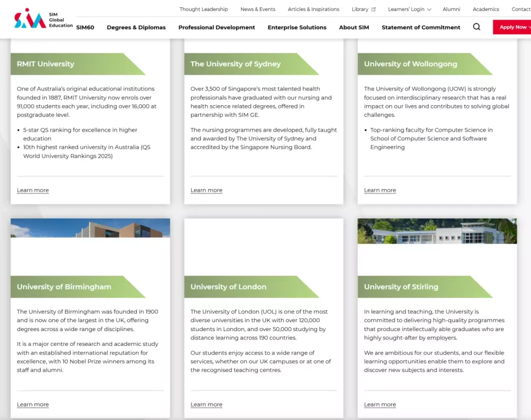This screenshot has height=420, width=531.
Task: Click the University of Birmingham building photo
Action: pos(90,228)
